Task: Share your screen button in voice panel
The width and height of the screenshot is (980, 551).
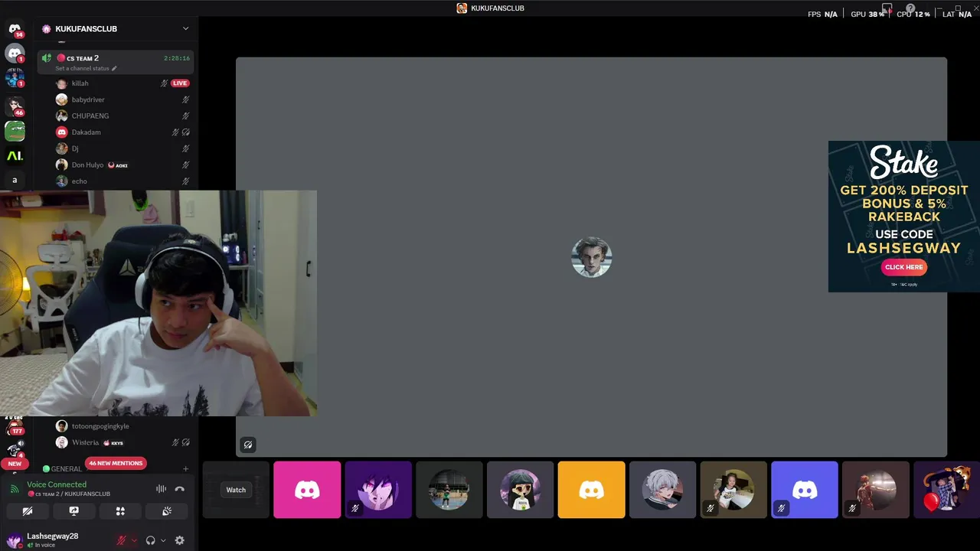Action: tap(73, 511)
